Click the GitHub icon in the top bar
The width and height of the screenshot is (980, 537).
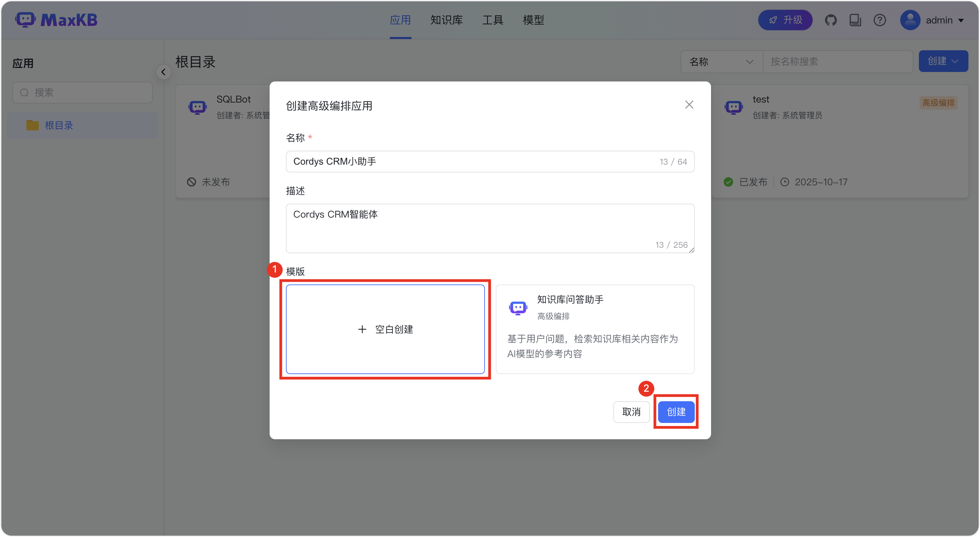(831, 20)
